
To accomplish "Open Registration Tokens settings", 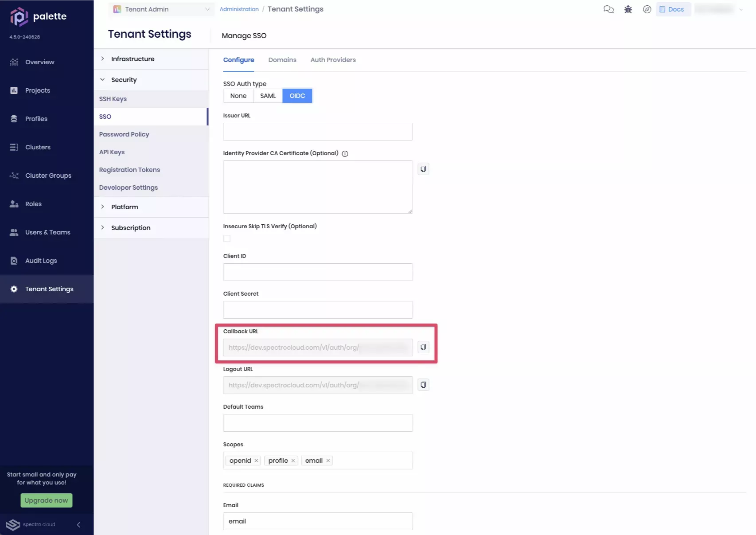I will 152,170.
